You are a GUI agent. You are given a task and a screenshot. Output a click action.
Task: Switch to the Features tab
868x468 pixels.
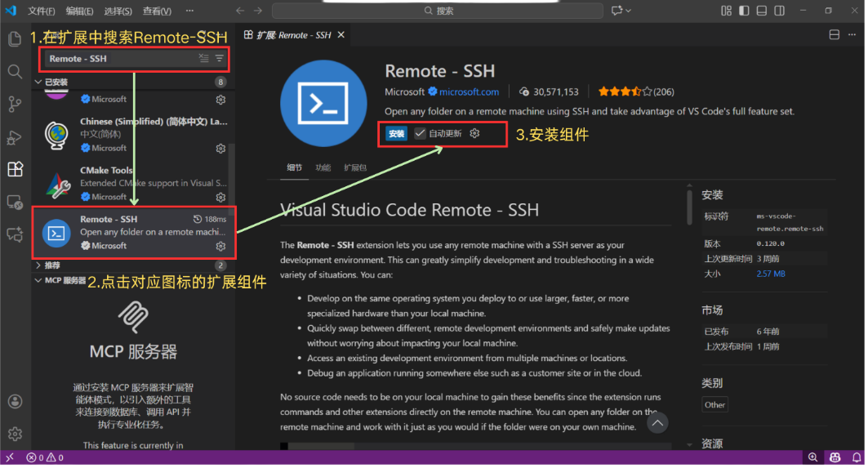pos(323,167)
